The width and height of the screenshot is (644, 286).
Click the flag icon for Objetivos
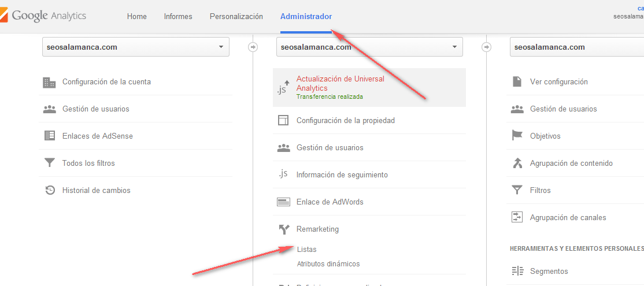[x=517, y=135]
